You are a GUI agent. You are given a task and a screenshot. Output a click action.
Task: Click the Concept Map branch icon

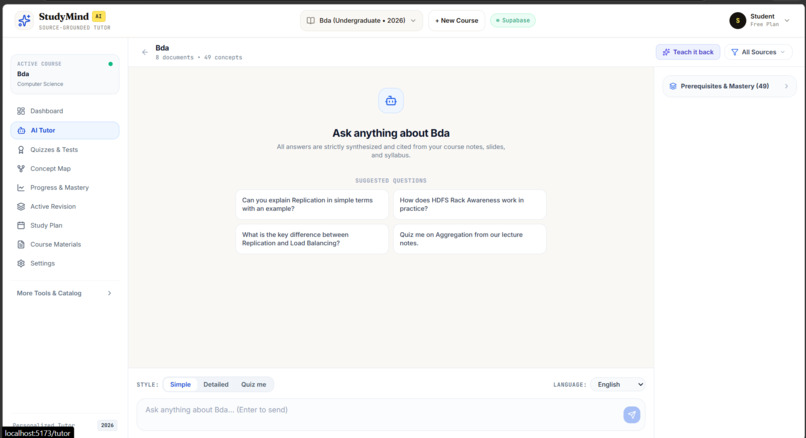click(x=21, y=169)
